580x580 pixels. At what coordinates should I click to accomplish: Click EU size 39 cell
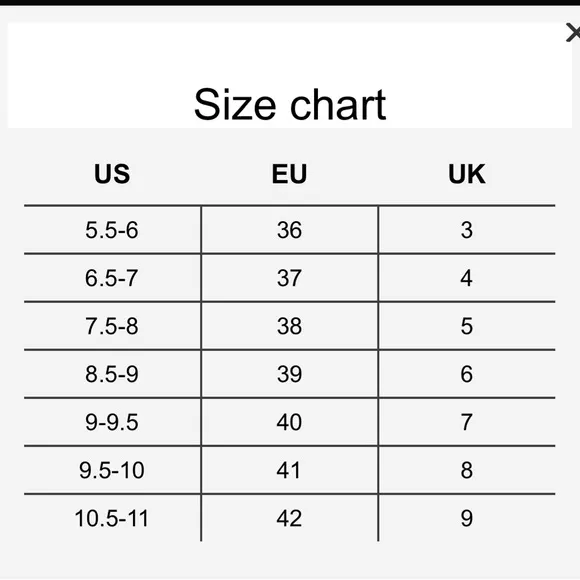pyautogui.click(x=290, y=374)
